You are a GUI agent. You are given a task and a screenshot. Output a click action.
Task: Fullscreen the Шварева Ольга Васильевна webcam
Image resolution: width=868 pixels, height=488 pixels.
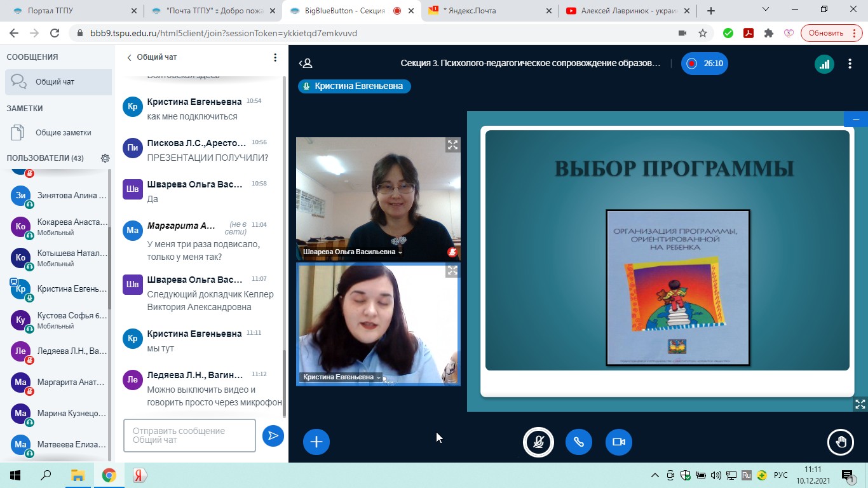[x=452, y=145]
